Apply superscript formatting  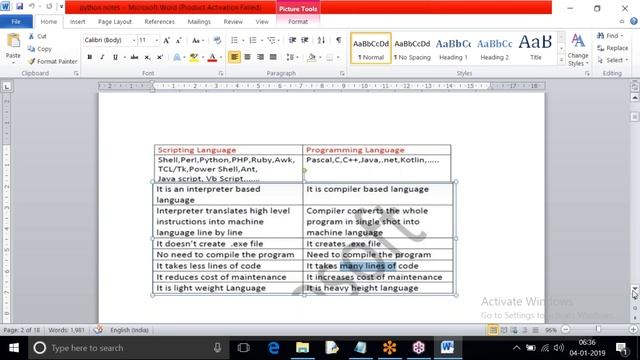(160, 57)
